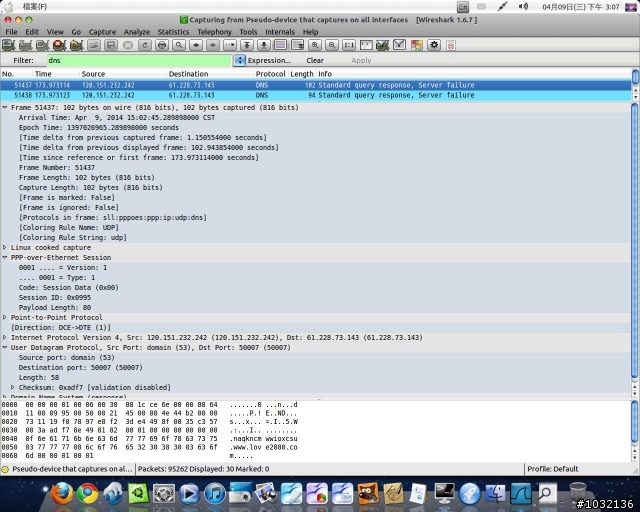
Task: Open the Trash in the dock
Action: (578, 493)
